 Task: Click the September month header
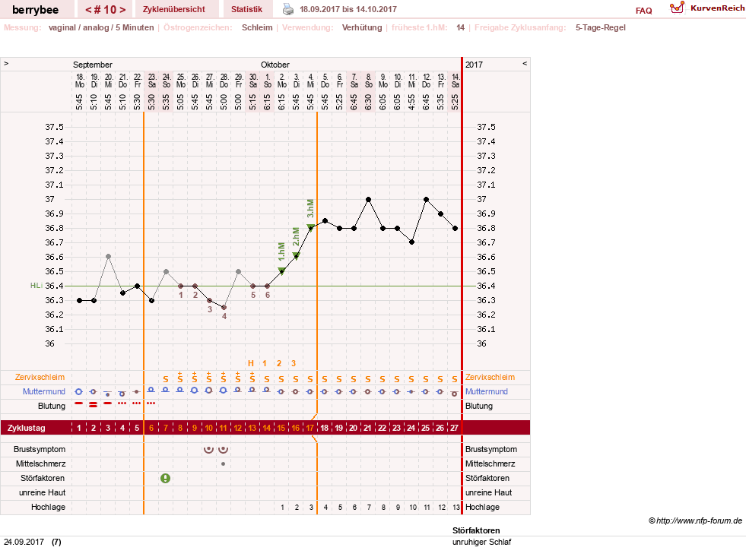pos(93,65)
